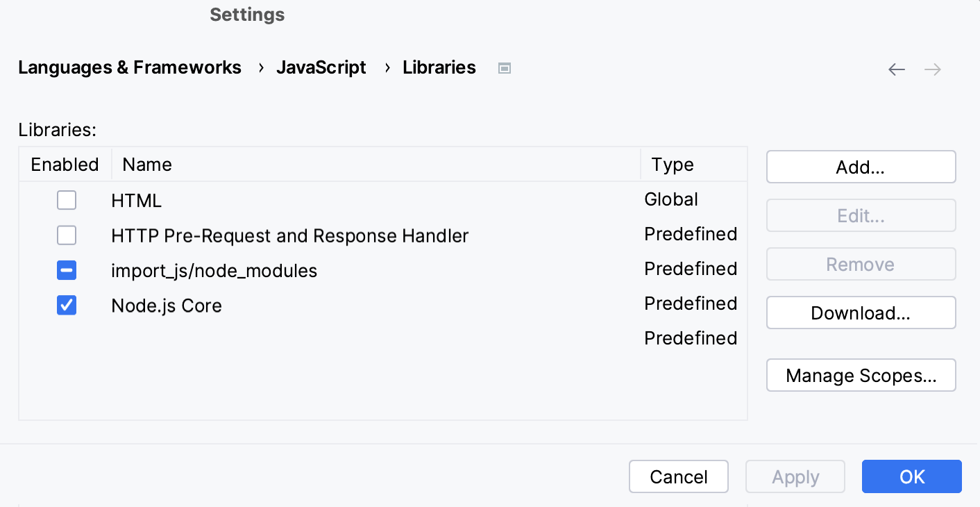Open the Download dialog
The image size is (980, 507).
click(x=861, y=313)
